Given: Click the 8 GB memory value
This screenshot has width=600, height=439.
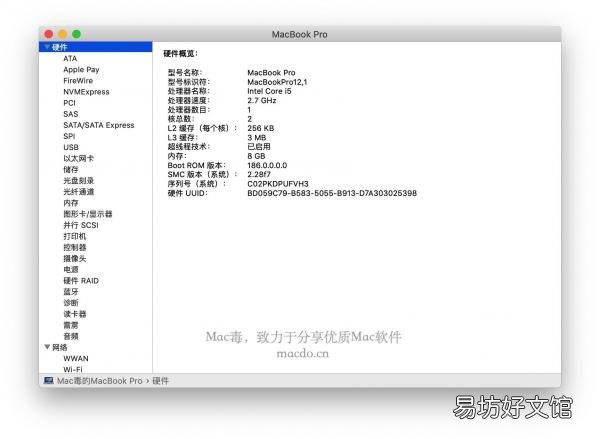Looking at the screenshot, I should [256, 156].
